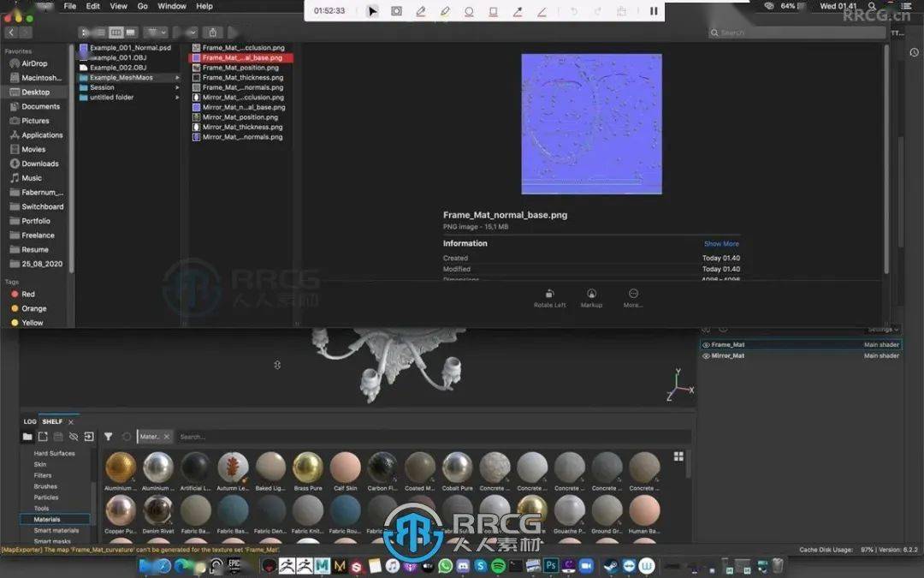
Task: Remove the Materials filter tag in Shelf
Action: point(167,437)
